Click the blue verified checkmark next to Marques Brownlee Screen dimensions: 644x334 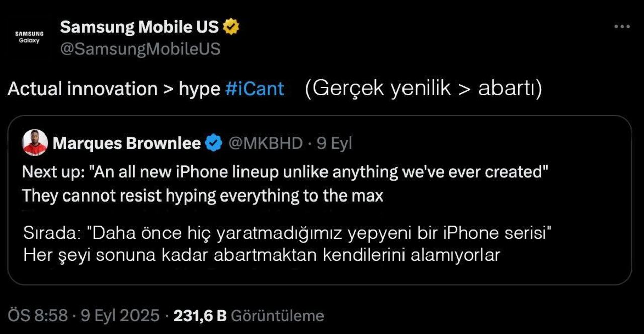click(214, 144)
